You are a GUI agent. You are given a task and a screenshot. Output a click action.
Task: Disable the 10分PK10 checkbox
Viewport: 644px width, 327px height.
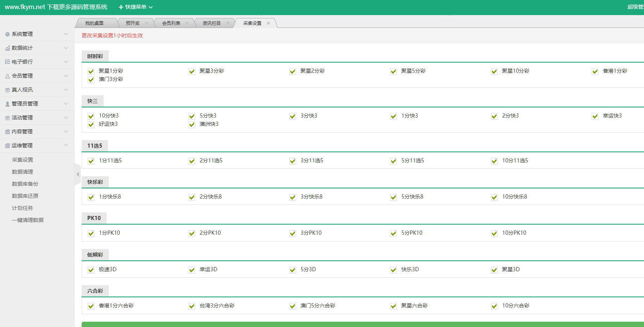494,233
